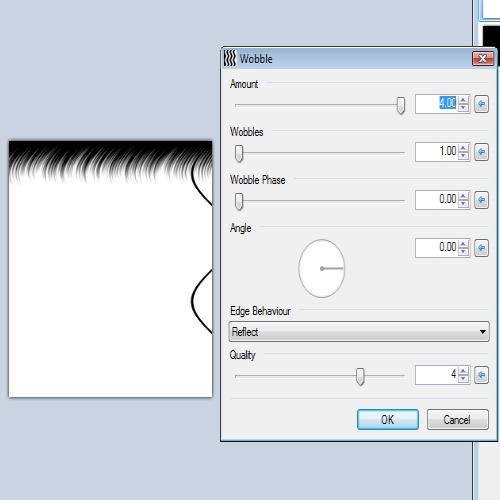
Task: Reset the Quality value with arrow icon
Action: [x=481, y=375]
